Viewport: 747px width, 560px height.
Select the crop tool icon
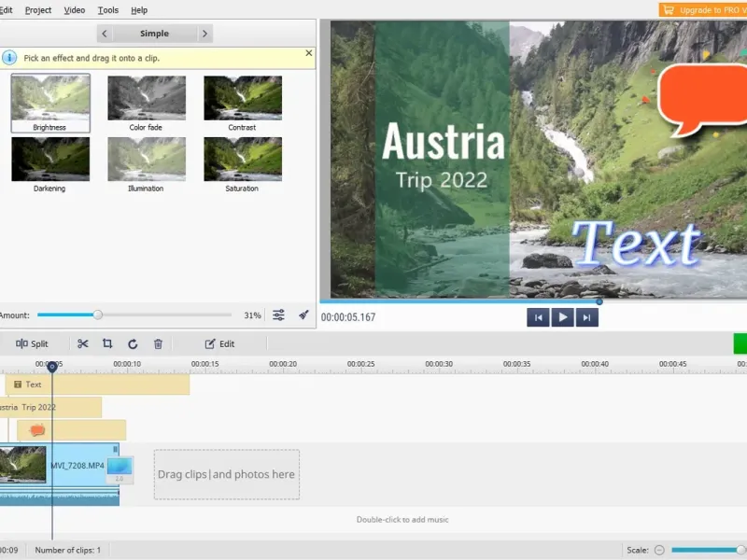pyautogui.click(x=107, y=343)
